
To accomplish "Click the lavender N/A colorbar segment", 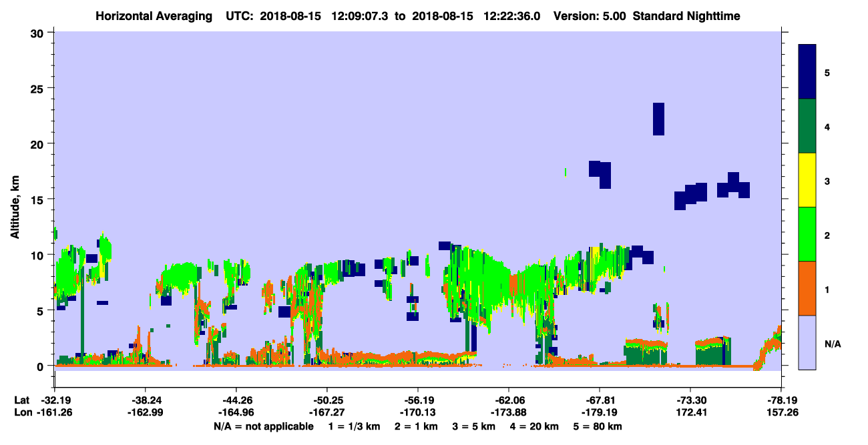I will (x=807, y=342).
